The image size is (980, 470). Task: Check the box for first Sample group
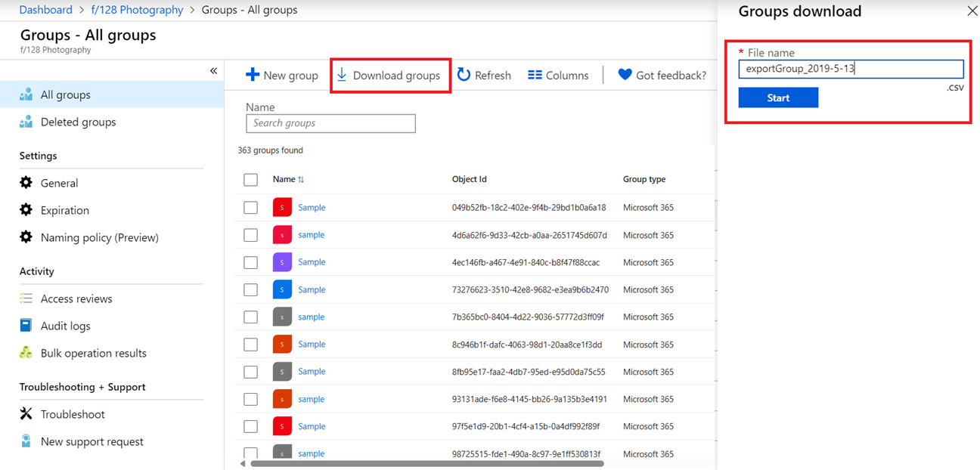click(250, 208)
